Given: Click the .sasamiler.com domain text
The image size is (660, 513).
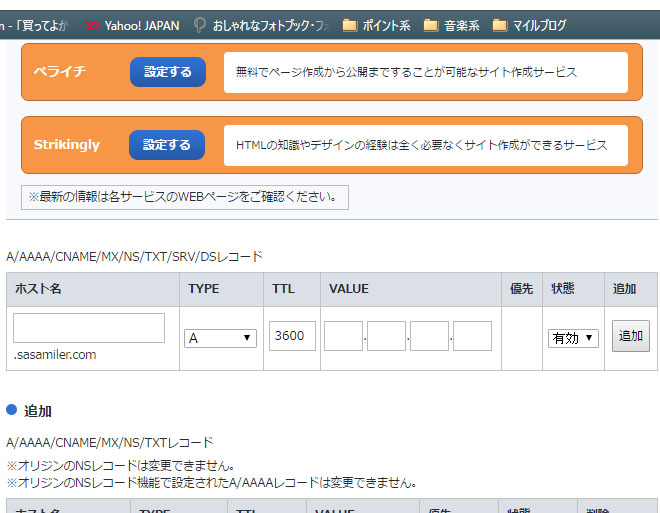Looking at the screenshot, I should point(55,355).
